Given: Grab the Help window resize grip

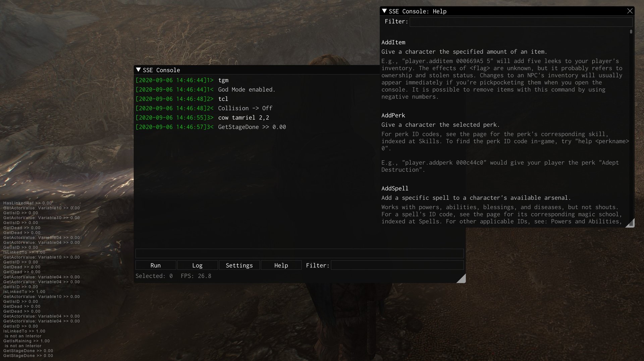Looking at the screenshot, I should pyautogui.click(x=631, y=223).
